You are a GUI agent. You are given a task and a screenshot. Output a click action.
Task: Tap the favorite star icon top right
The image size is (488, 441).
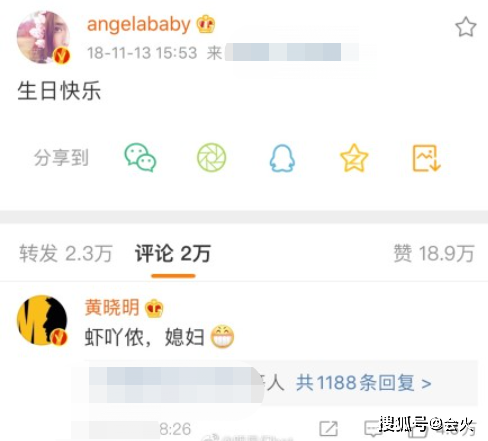465,27
